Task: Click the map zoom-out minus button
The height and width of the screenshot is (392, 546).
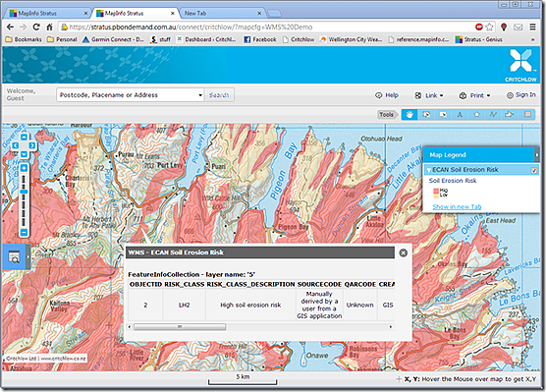Action: tap(24, 232)
